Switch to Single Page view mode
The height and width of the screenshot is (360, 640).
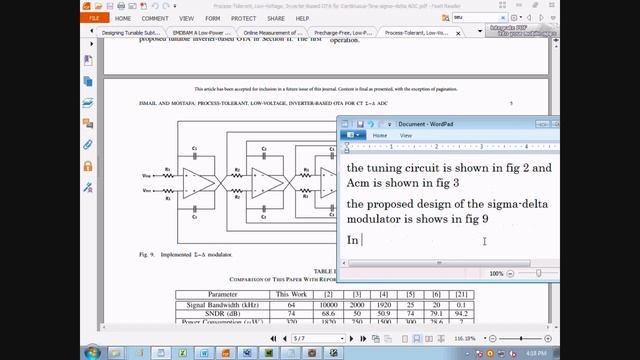[x=405, y=339]
